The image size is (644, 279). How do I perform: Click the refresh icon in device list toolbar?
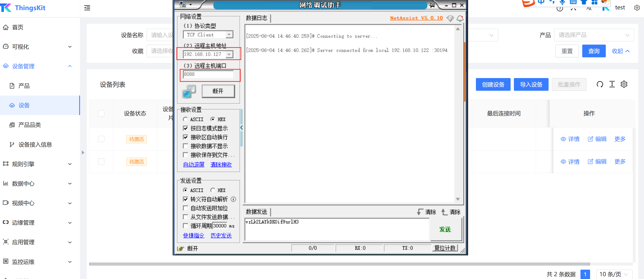coord(600,84)
